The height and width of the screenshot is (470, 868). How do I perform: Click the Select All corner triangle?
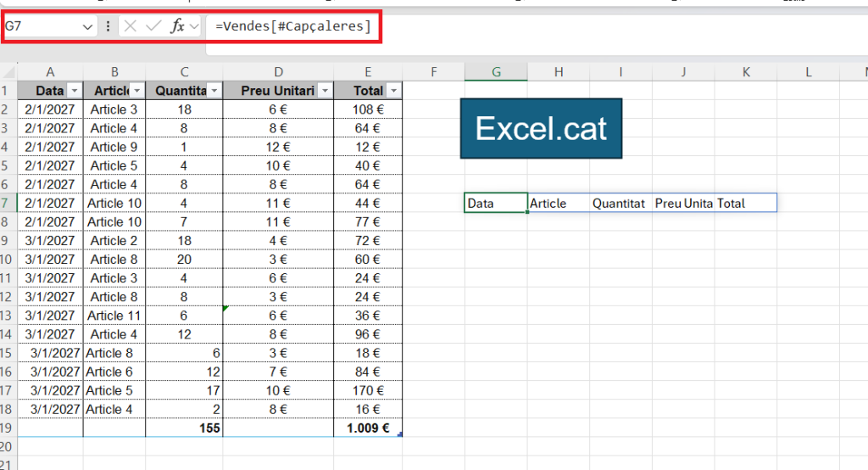click(8, 72)
